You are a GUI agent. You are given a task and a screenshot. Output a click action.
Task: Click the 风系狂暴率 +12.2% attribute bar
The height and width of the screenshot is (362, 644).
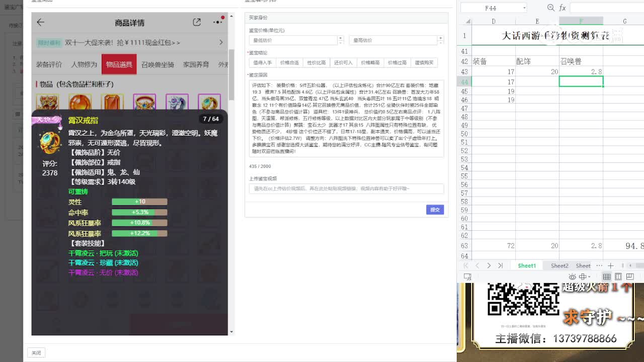(139, 233)
